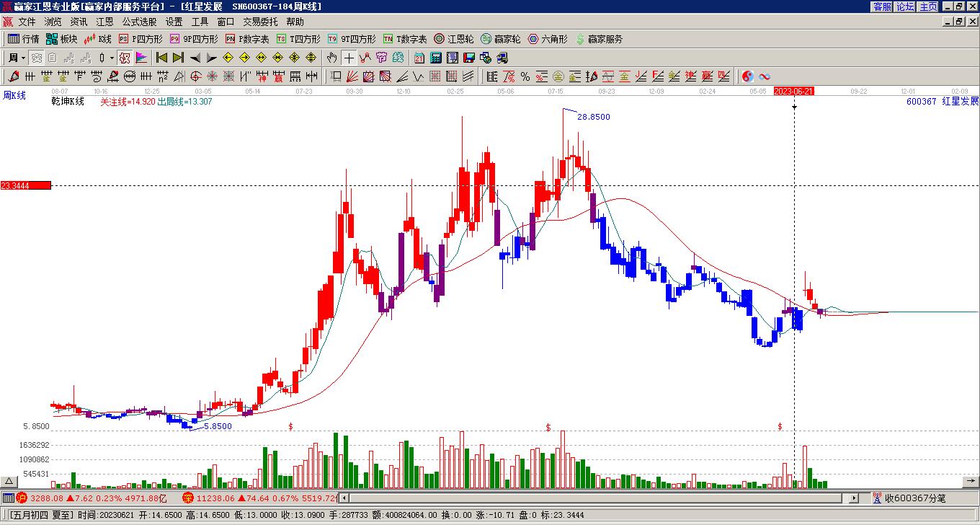This screenshot has width=980, height=525.
Task: Click the 论坛 forum button
Action: [905, 6]
